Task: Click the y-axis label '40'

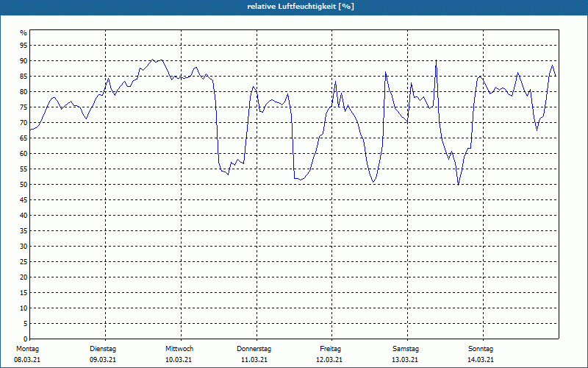Action: coord(24,216)
